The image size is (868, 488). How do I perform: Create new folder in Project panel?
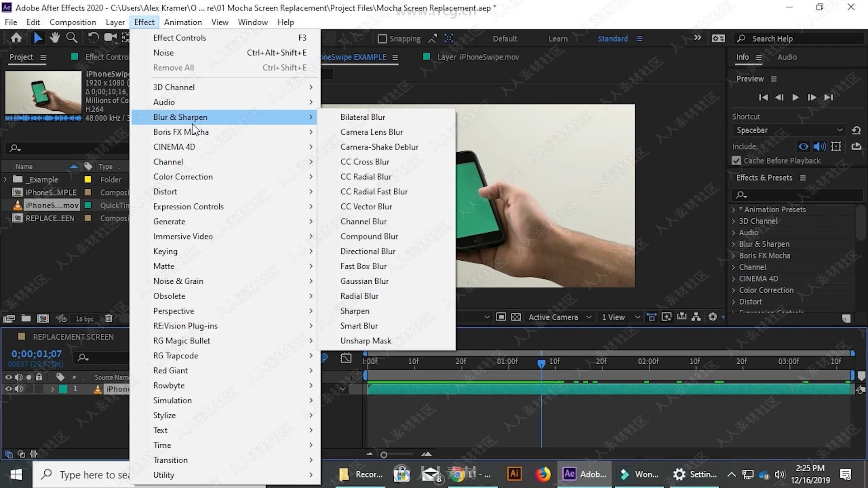click(x=26, y=319)
